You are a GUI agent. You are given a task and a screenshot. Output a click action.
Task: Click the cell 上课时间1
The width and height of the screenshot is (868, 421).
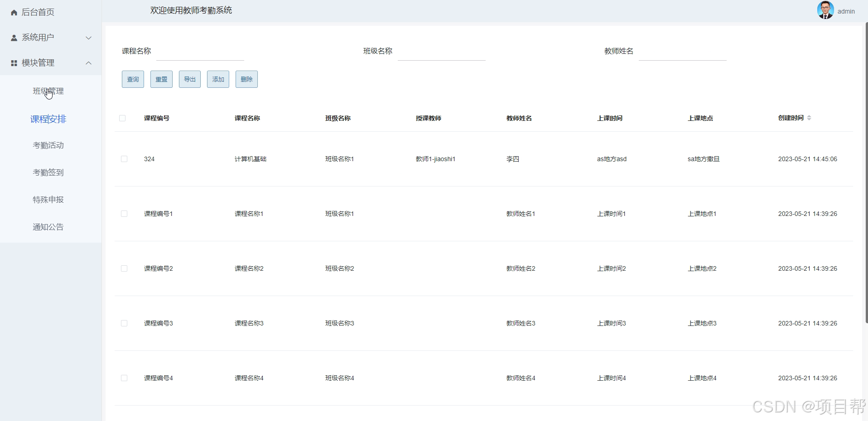[611, 214]
